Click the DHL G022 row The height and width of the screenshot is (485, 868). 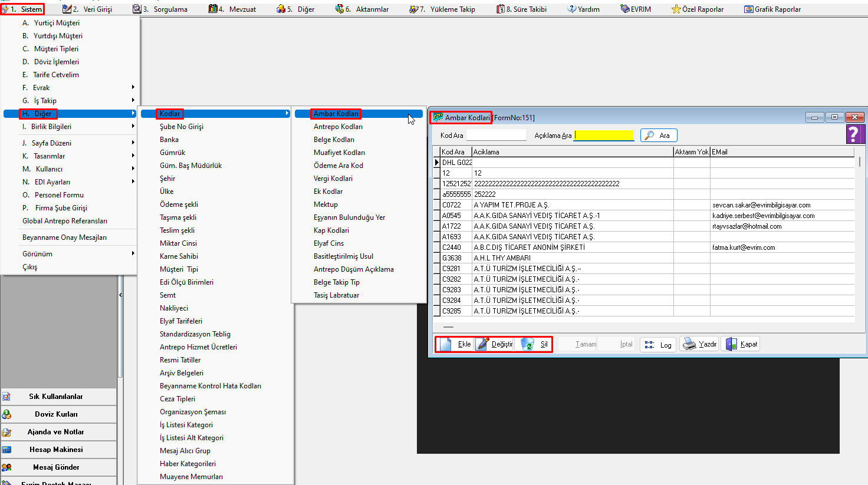(643, 162)
